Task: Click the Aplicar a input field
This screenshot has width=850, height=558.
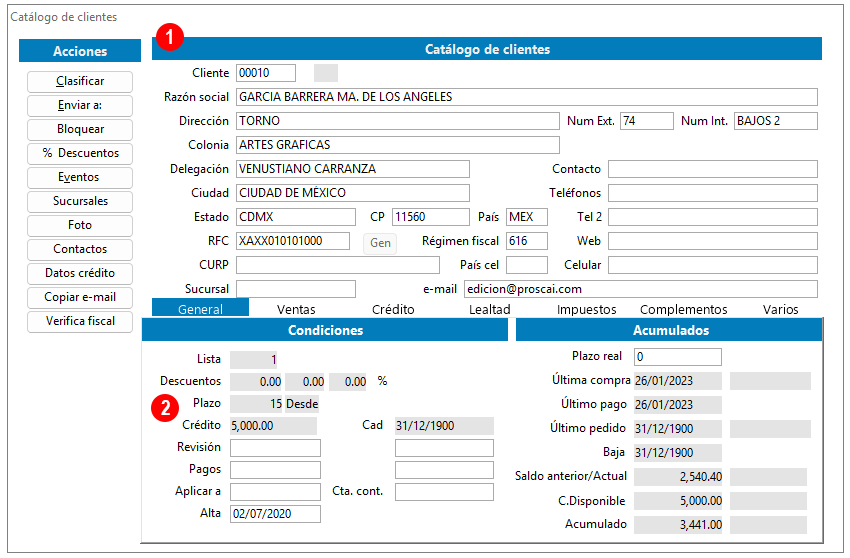Action: (275, 492)
